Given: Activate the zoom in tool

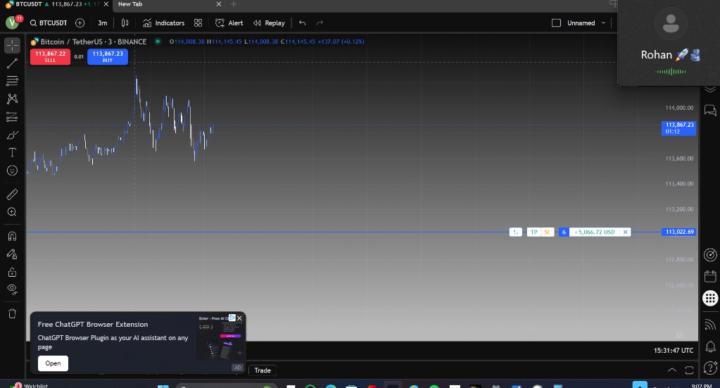Looking at the screenshot, I should pyautogui.click(x=12, y=212).
